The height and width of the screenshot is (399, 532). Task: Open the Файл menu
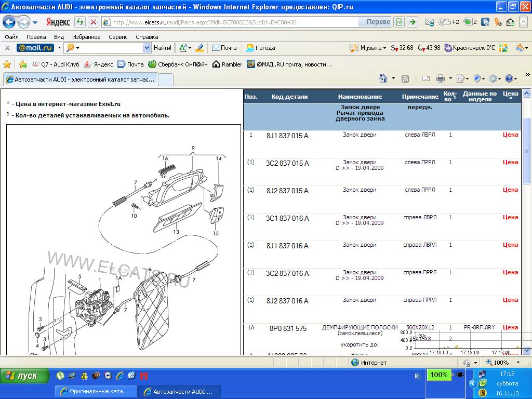(11, 37)
